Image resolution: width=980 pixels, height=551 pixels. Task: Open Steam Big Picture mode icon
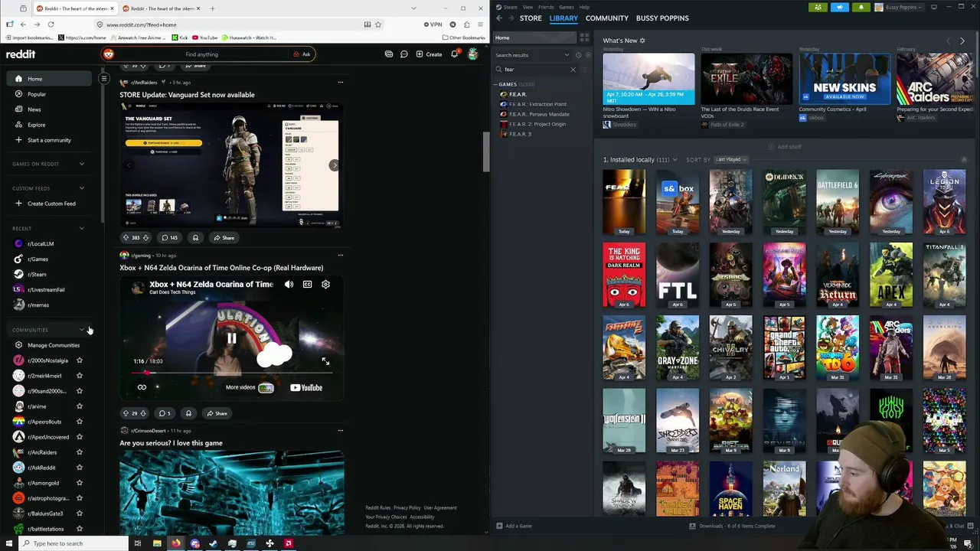[x=934, y=7]
